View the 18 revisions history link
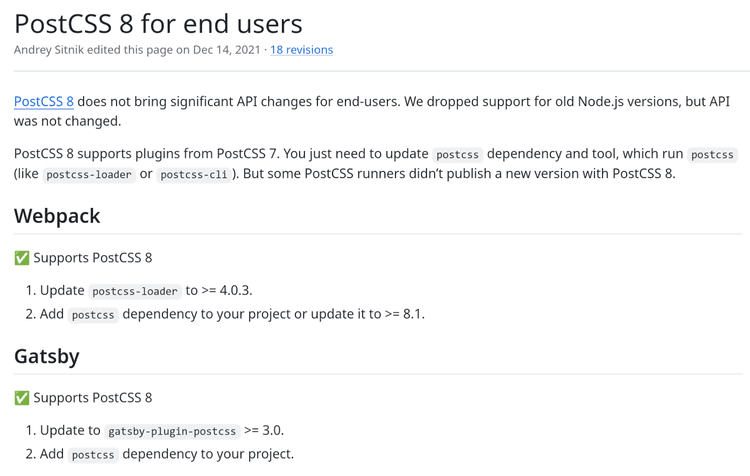This screenshot has width=750, height=476. click(301, 49)
